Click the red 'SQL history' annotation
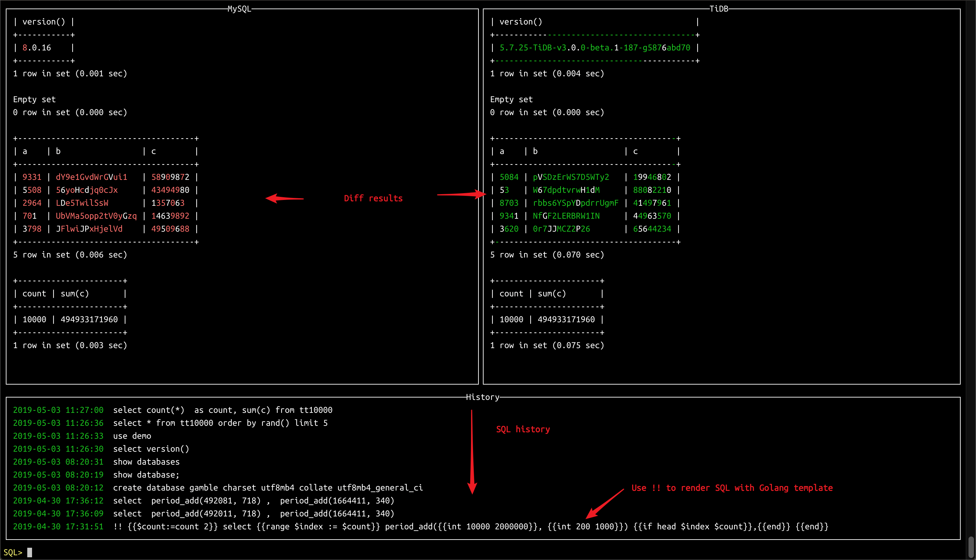This screenshot has height=560, width=976. 522,429
